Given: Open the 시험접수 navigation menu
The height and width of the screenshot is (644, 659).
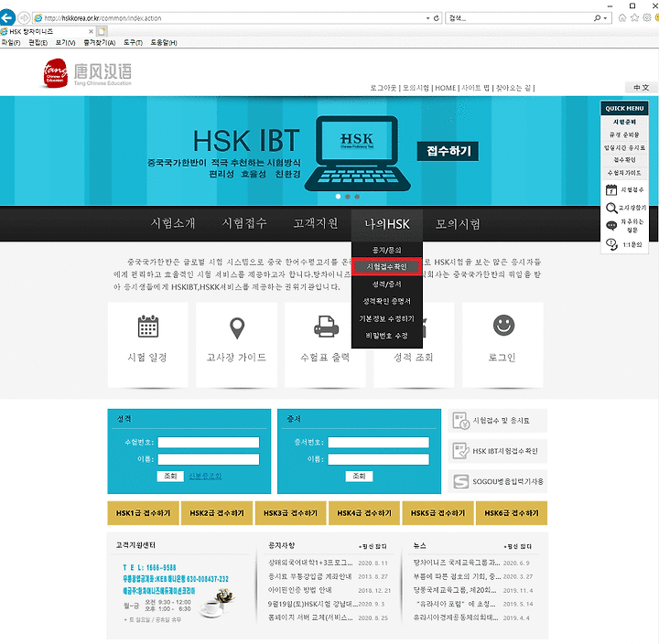Looking at the screenshot, I should coord(244,223).
